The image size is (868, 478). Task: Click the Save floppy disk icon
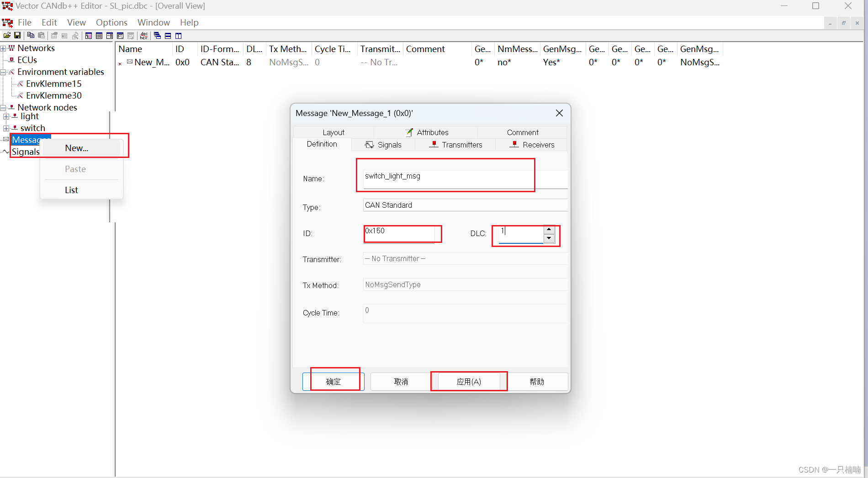pyautogui.click(x=17, y=36)
